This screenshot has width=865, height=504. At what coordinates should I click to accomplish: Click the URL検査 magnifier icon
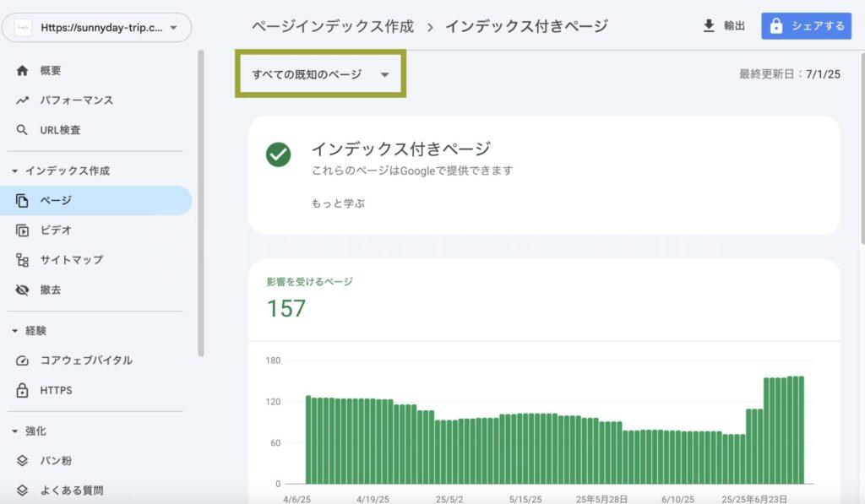[23, 130]
